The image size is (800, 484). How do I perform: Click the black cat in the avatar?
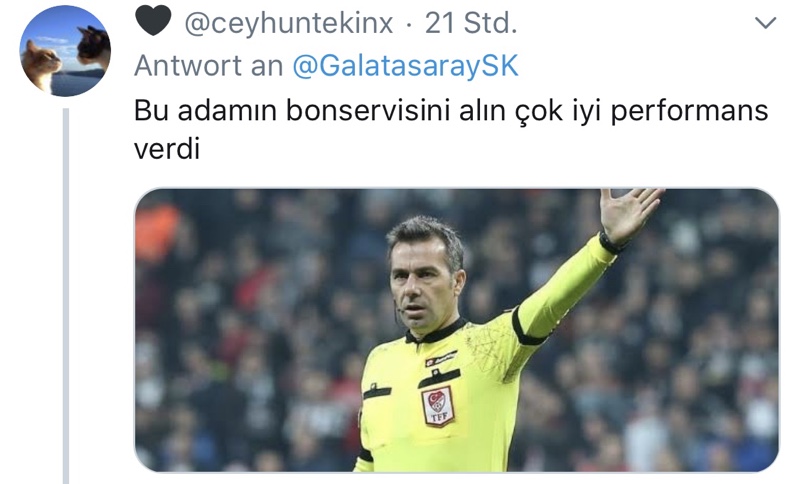click(94, 47)
